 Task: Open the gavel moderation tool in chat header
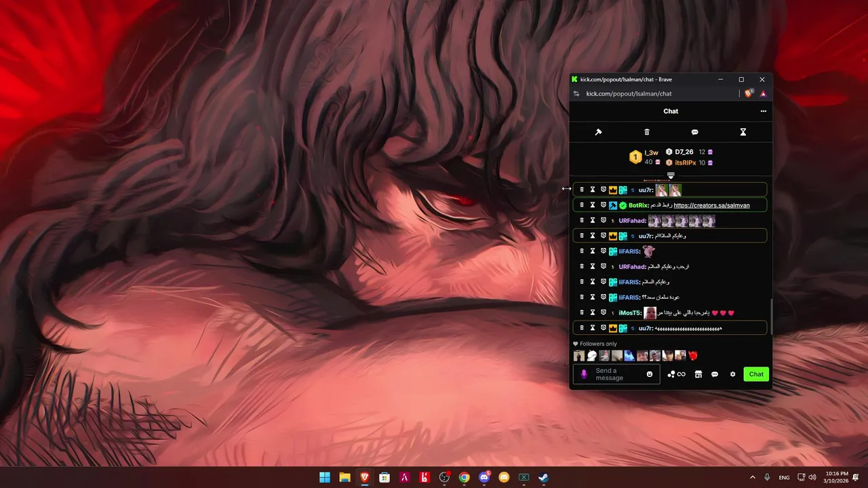pos(598,132)
